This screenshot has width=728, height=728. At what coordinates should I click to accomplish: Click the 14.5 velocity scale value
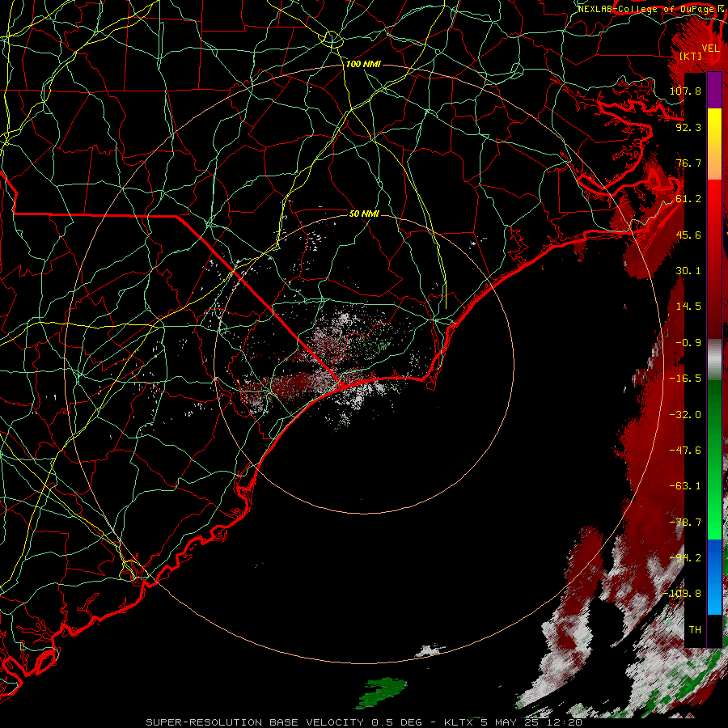point(688,307)
